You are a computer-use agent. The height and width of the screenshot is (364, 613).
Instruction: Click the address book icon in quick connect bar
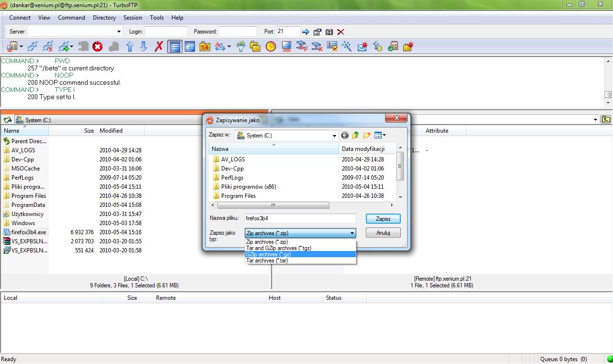[329, 32]
